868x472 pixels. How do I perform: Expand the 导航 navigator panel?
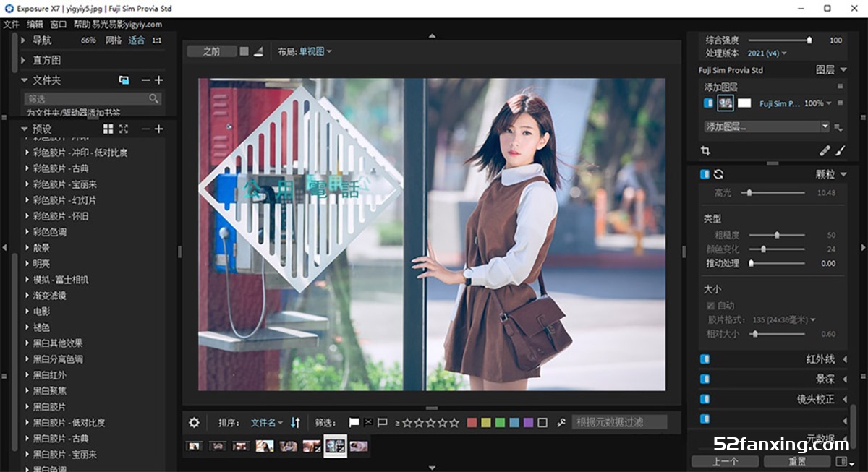click(24, 40)
